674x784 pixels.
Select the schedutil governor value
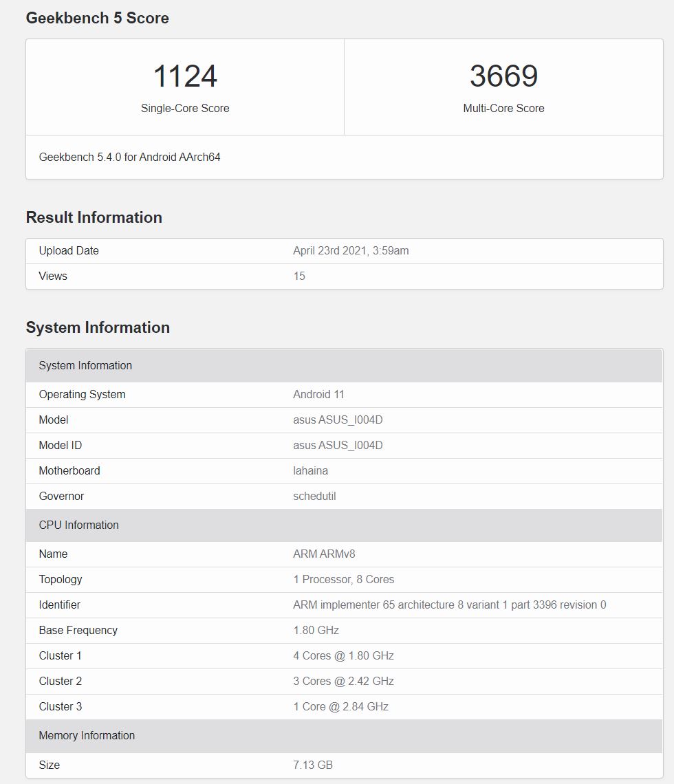click(314, 497)
